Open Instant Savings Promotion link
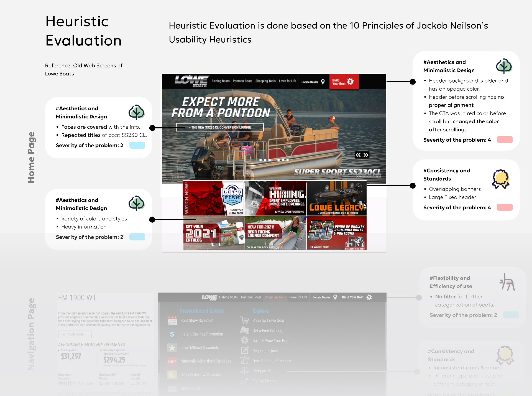Image resolution: width=532 pixels, height=396 pixels. pyautogui.click(x=202, y=334)
